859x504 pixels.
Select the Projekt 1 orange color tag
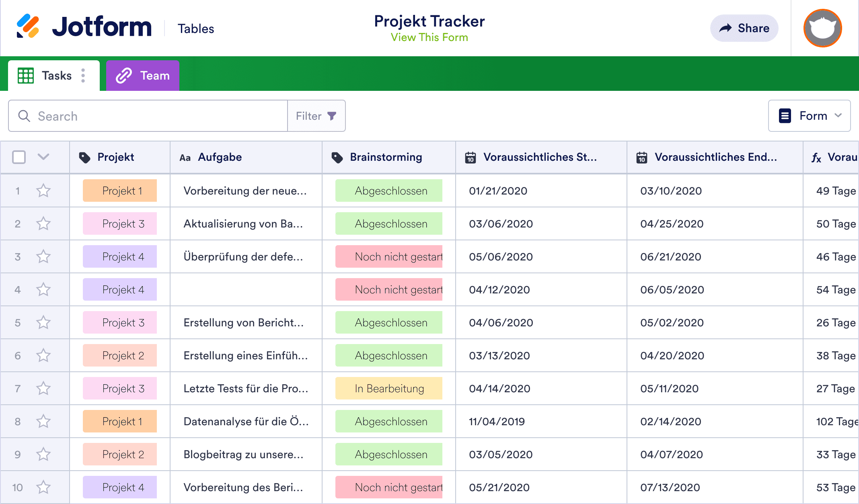point(119,191)
